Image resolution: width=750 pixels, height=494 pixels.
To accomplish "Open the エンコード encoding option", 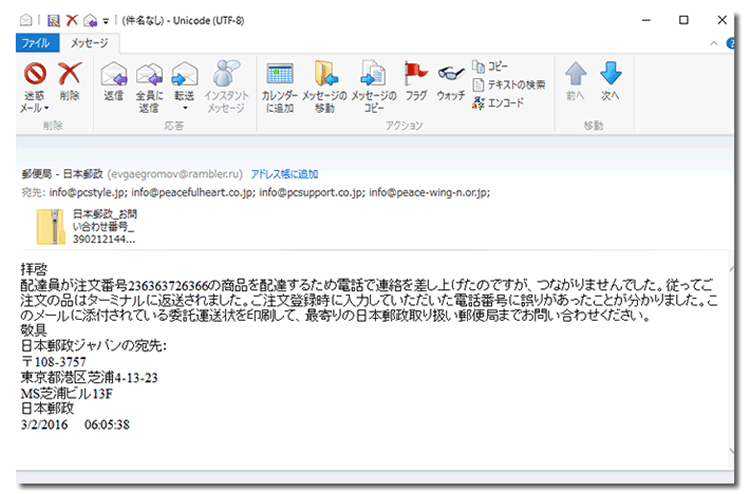I will pyautogui.click(x=498, y=102).
